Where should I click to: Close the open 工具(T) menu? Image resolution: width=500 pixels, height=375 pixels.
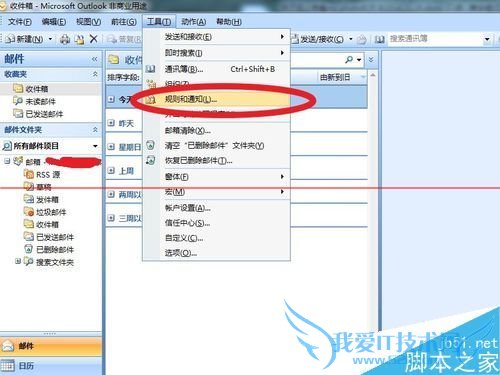click(159, 22)
